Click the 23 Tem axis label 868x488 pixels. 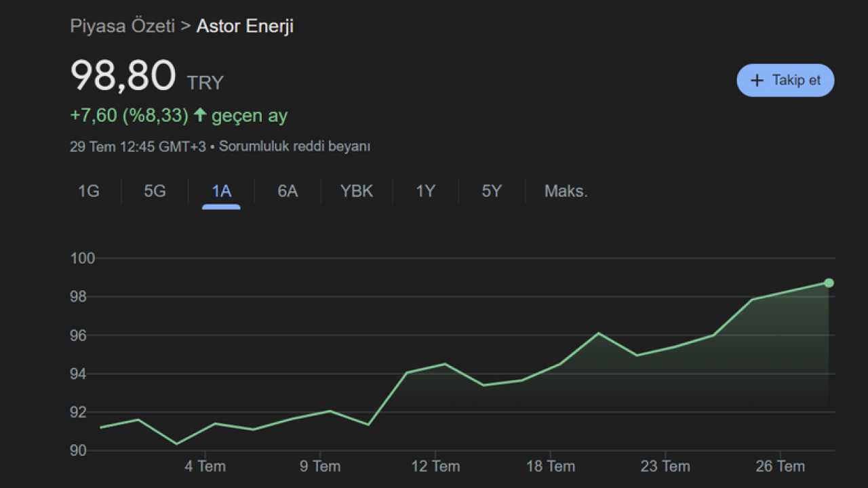pos(665,466)
